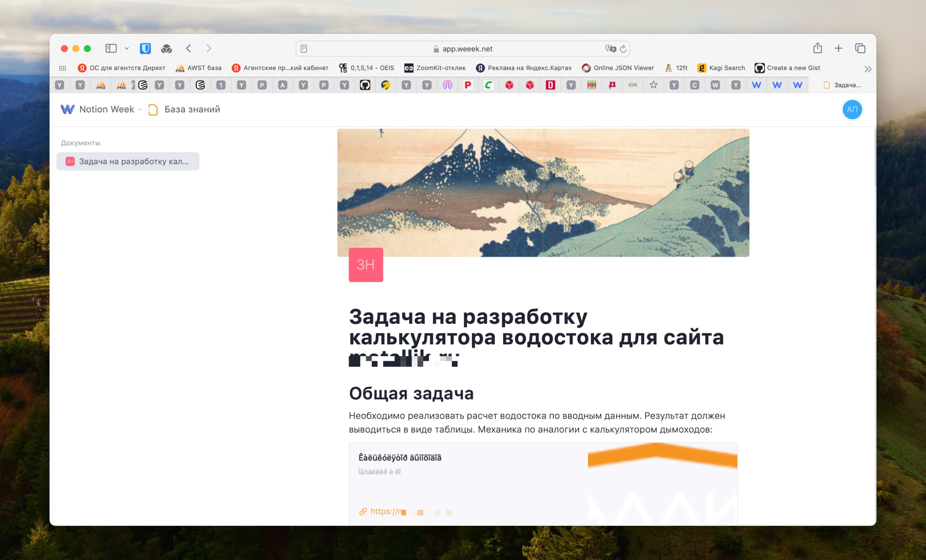Open the Create a new Gist bookmark

coord(793,68)
